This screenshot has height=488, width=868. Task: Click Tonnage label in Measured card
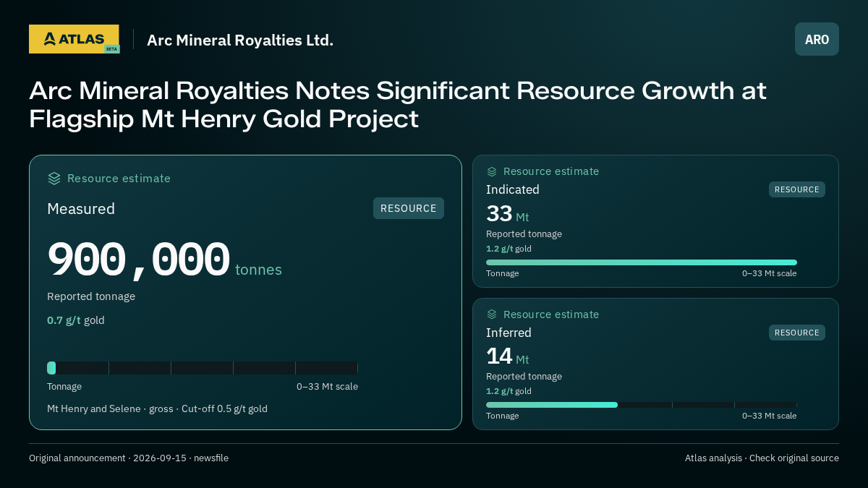coord(64,387)
